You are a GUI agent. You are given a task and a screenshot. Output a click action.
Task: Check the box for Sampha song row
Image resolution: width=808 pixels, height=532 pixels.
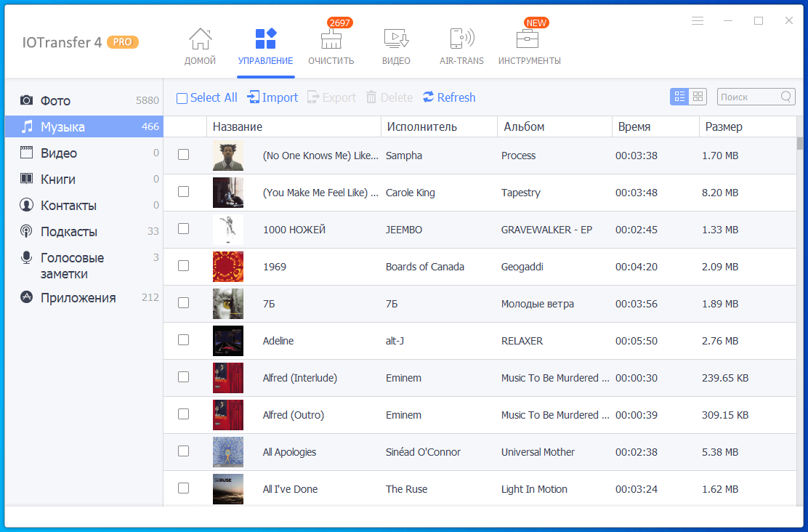[x=183, y=155]
